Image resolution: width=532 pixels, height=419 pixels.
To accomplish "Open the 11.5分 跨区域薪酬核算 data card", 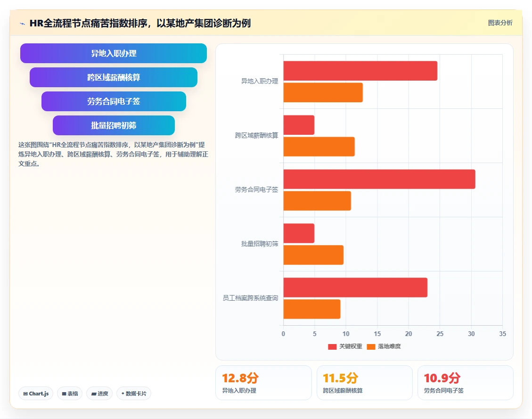I will point(365,383).
